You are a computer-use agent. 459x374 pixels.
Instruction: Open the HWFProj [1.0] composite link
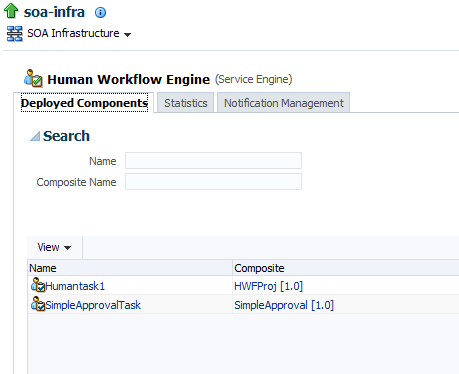tap(268, 286)
